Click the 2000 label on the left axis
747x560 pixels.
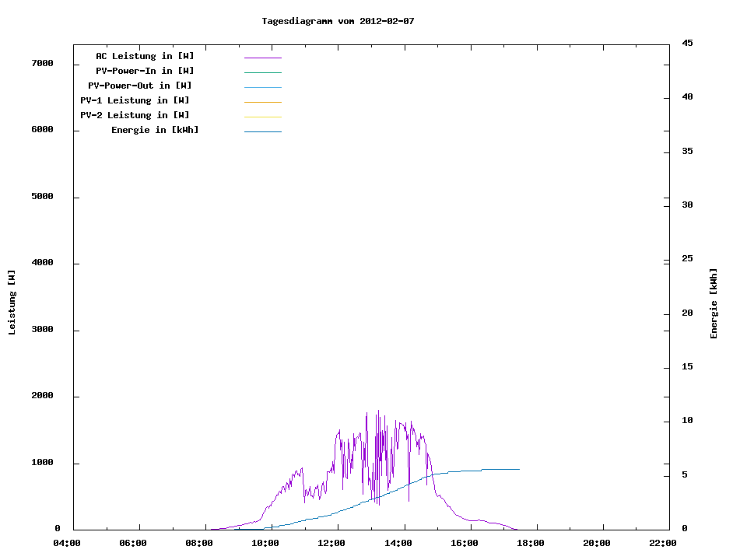pyautogui.click(x=42, y=396)
